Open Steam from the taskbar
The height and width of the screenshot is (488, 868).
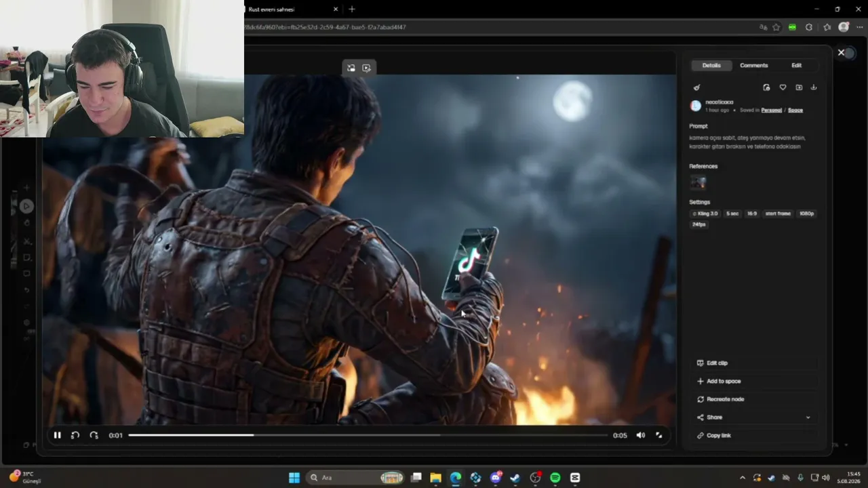pyautogui.click(x=515, y=478)
